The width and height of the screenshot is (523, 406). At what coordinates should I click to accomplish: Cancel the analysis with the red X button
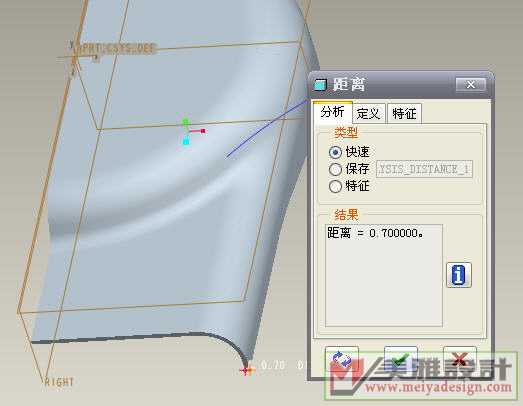[x=460, y=359]
